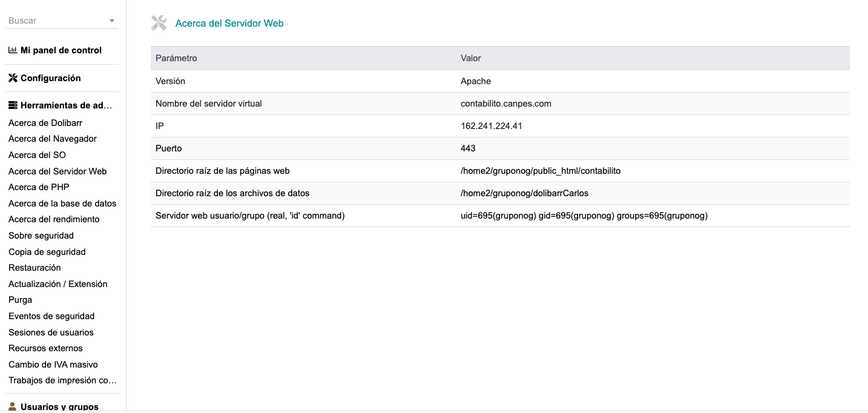
Task: Click the wrench icon next to Configuración
Action: tap(13, 78)
